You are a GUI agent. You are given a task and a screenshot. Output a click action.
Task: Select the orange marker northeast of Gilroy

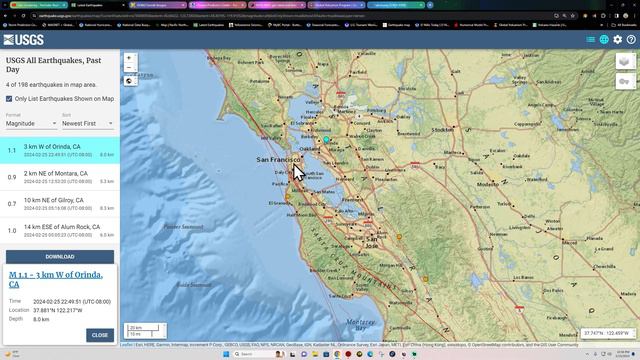tap(426, 279)
